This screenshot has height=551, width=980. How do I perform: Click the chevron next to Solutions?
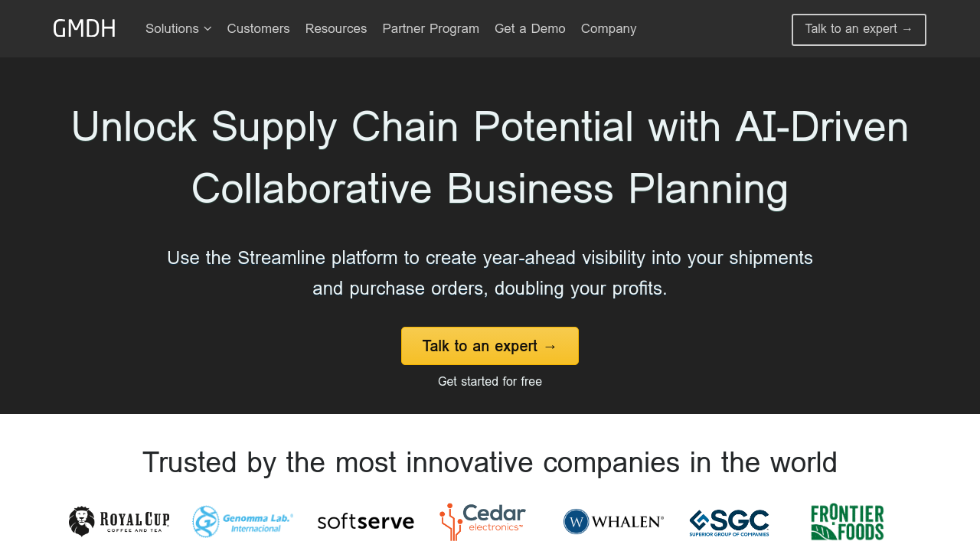pos(207,29)
